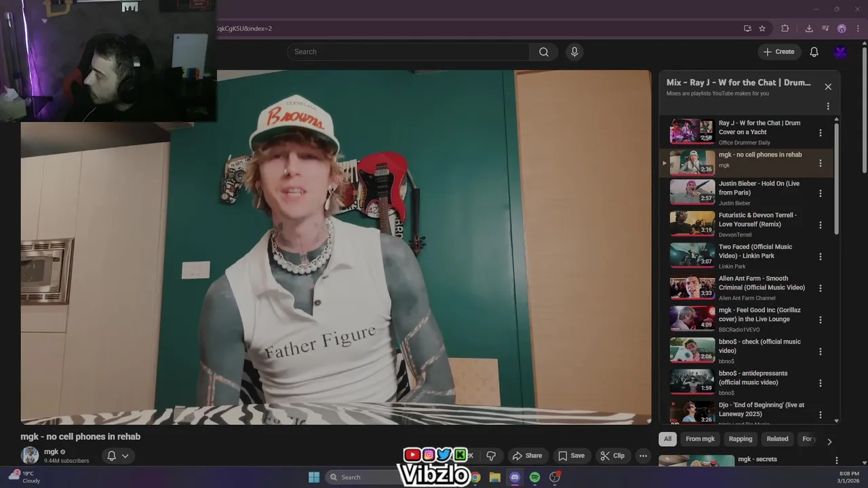This screenshot has height=488, width=868.
Task: Open Chrome downloads icon
Action: (809, 28)
